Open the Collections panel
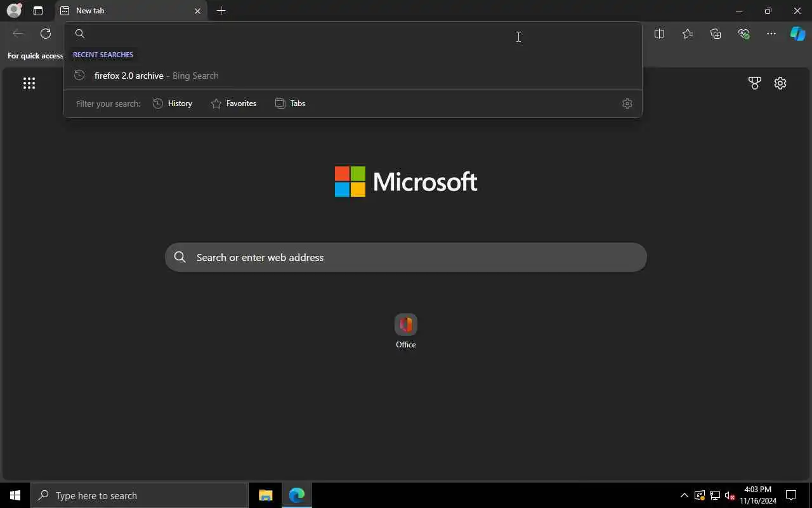Viewport: 812px width, 508px height. point(716,34)
